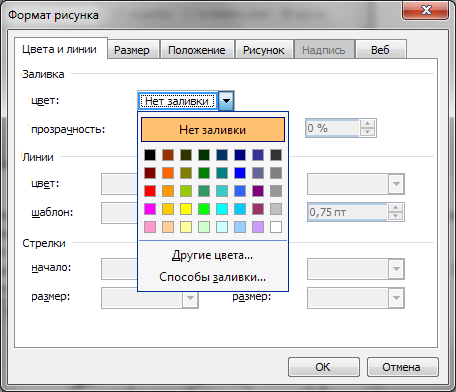Open the left-side размер dropdown under начало

tap(190, 298)
